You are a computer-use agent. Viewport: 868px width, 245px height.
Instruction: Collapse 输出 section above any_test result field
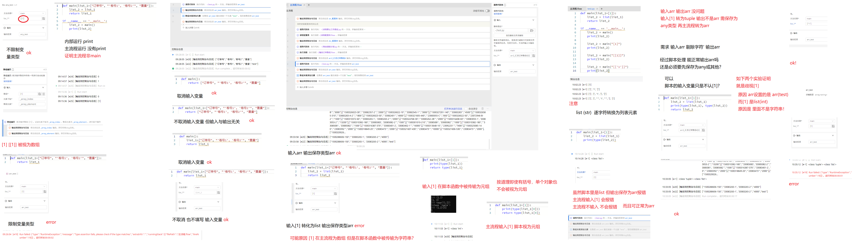43,28
